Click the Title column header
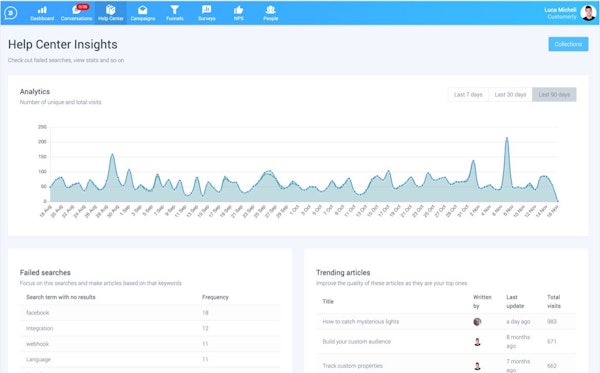The height and width of the screenshot is (373, 600). (x=328, y=301)
